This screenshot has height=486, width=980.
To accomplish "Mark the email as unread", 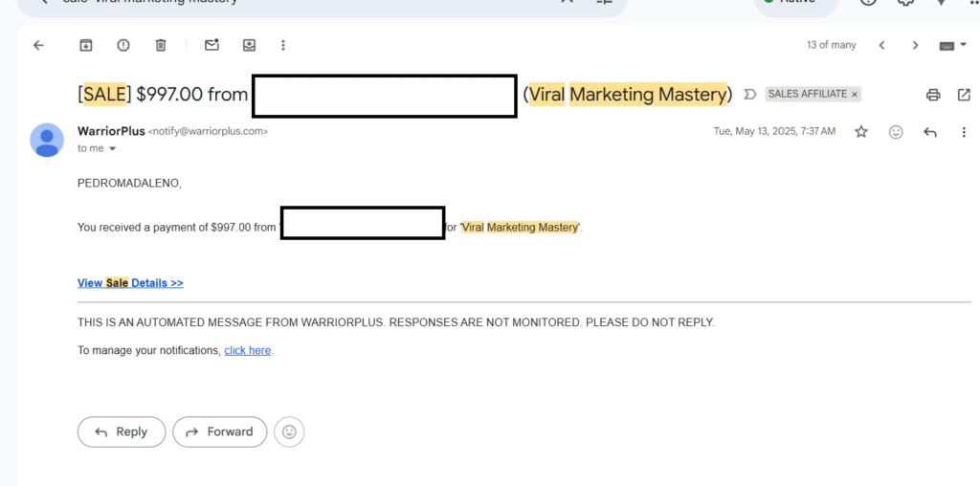I will [212, 45].
